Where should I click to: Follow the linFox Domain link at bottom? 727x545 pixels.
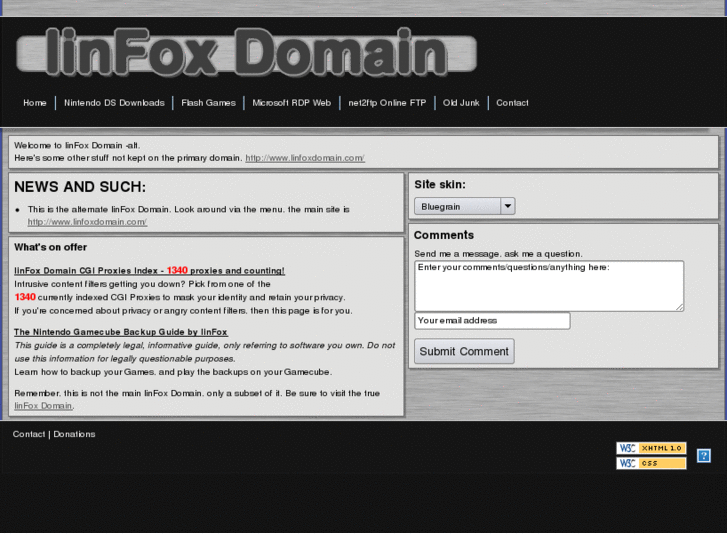click(43, 406)
